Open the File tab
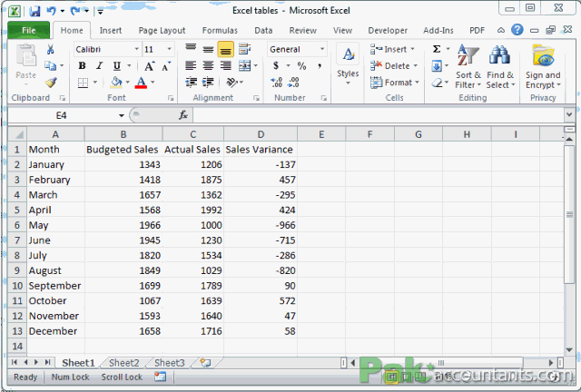This screenshot has height=392, width=581. [28, 30]
